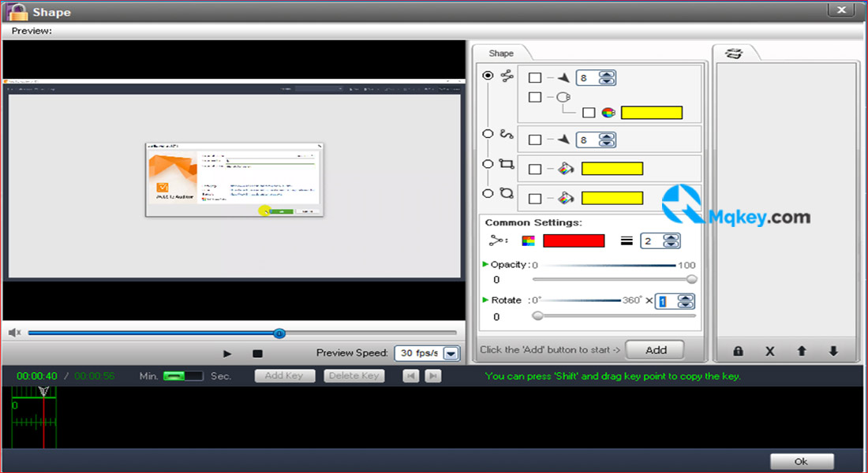The height and width of the screenshot is (473, 868).
Task: Jump to the previous key frame icon
Action: 411,376
